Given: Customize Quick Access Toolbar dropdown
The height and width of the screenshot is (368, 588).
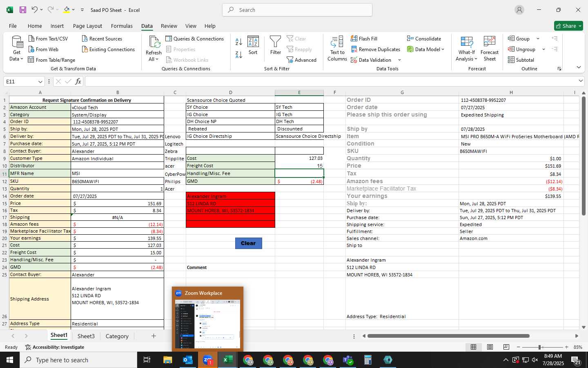Looking at the screenshot, I should tap(82, 10).
